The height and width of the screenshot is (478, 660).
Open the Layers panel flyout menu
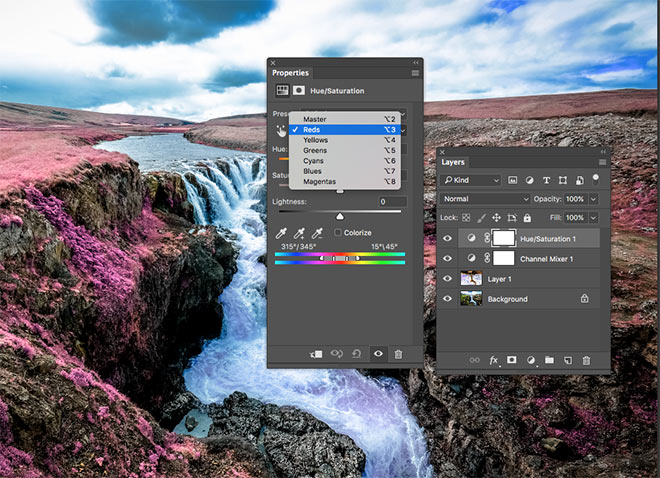point(602,162)
